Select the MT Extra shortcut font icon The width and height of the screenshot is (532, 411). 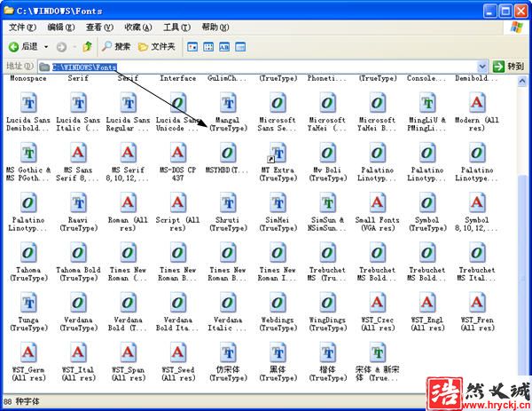click(278, 153)
